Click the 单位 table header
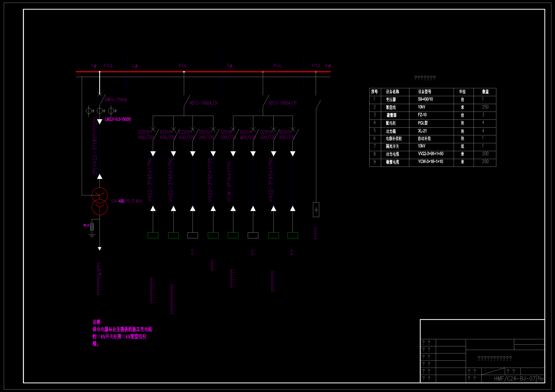 pos(462,92)
